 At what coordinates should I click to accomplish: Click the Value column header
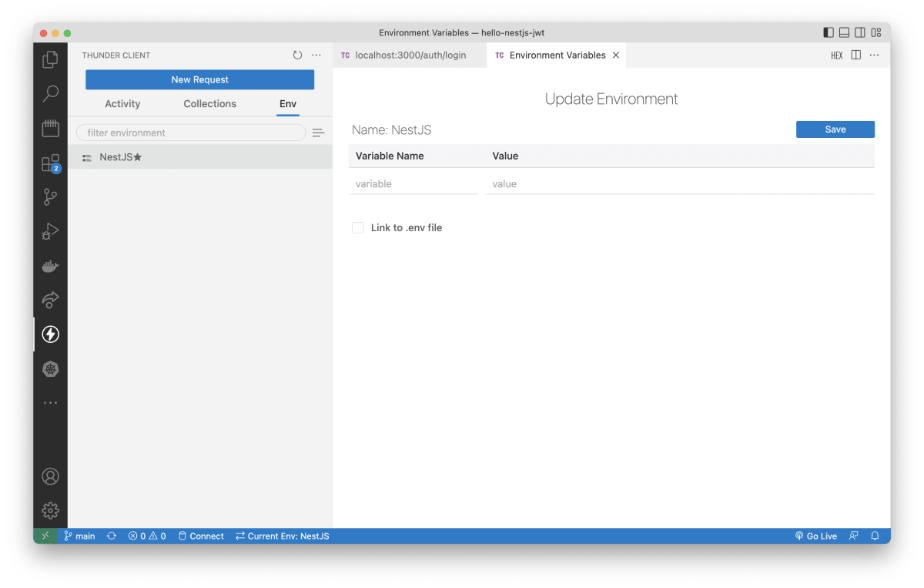(x=505, y=156)
